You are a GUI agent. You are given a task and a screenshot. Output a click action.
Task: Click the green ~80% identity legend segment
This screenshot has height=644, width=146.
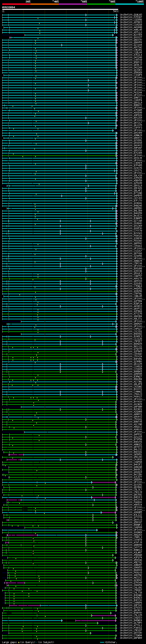pos(101,4)
